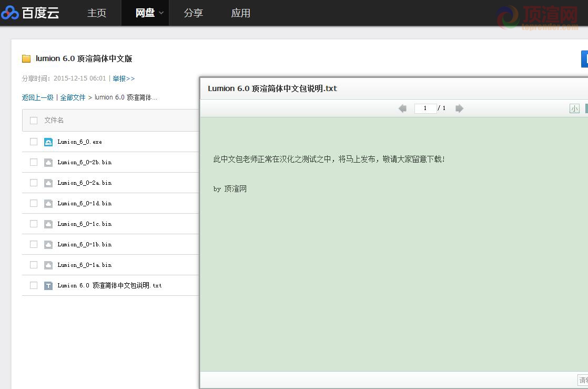This screenshot has height=389, width=588.
Task: Click the file icon of Lumion_6_0-1c.bin
Action: 48,224
